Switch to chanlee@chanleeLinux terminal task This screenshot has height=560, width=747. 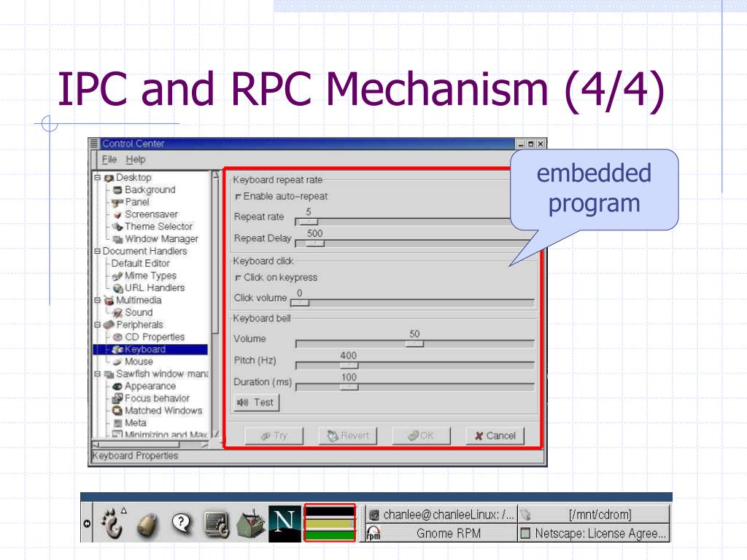pyautogui.click(x=441, y=515)
